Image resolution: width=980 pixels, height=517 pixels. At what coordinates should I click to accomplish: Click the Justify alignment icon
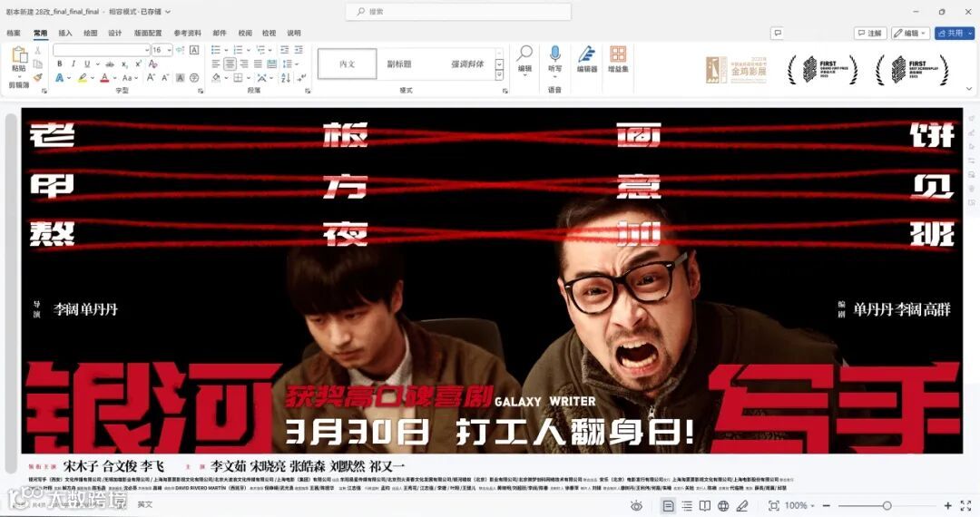point(258,63)
